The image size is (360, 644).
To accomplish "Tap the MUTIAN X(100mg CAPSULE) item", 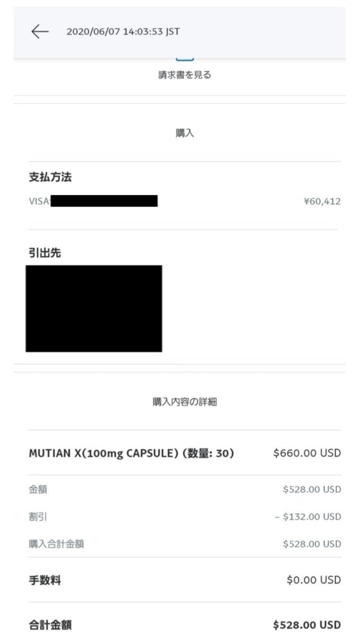I will point(131,453).
